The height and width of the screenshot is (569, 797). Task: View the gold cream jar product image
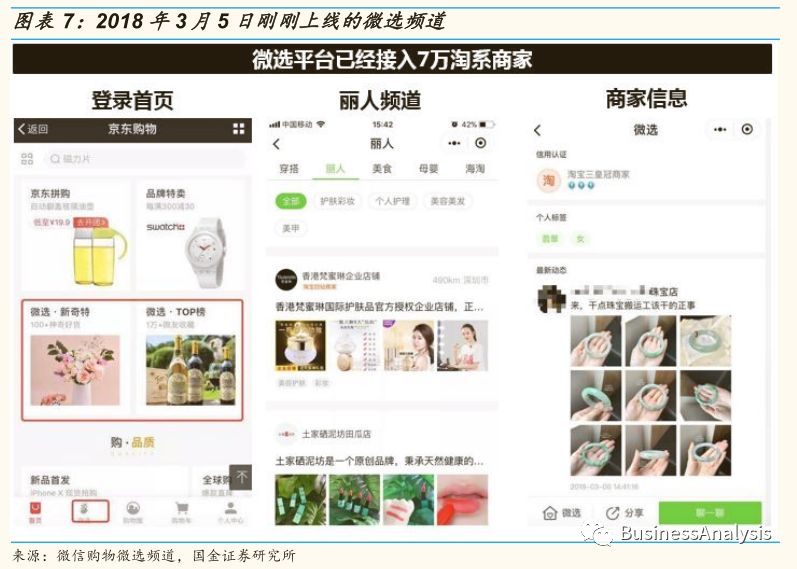[x=300, y=345]
